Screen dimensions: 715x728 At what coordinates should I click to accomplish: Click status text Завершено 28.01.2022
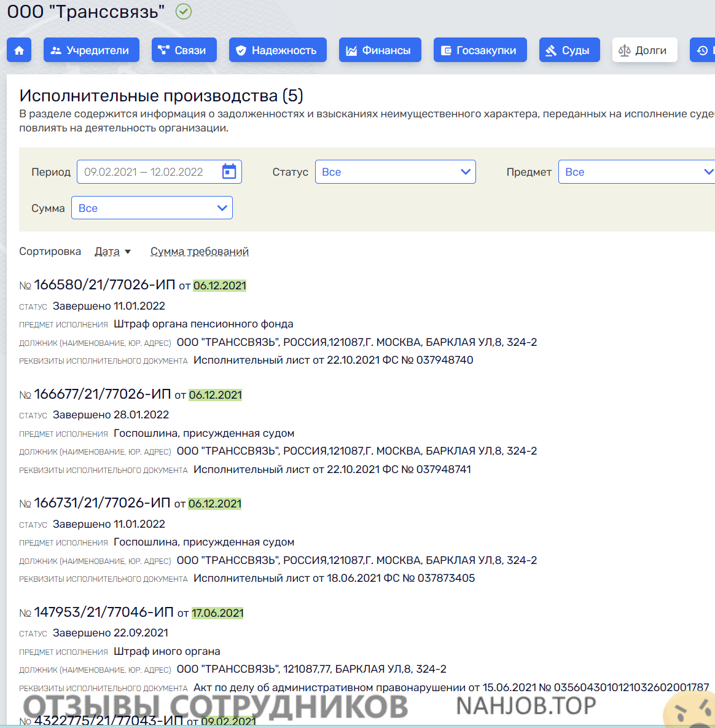[x=111, y=415]
